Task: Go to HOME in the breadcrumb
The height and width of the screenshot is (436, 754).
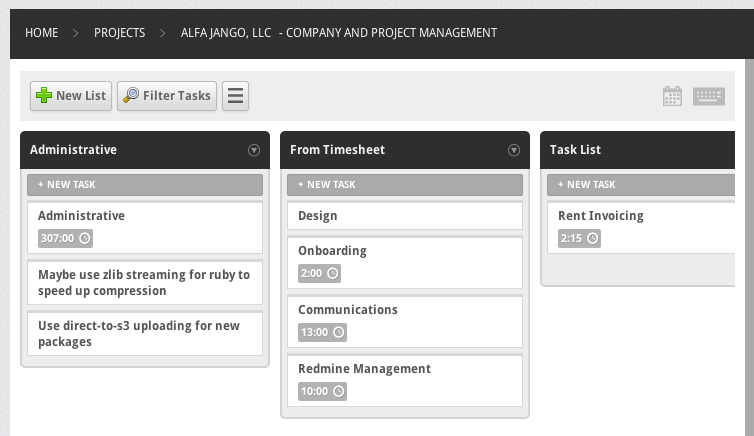Action: [x=41, y=33]
